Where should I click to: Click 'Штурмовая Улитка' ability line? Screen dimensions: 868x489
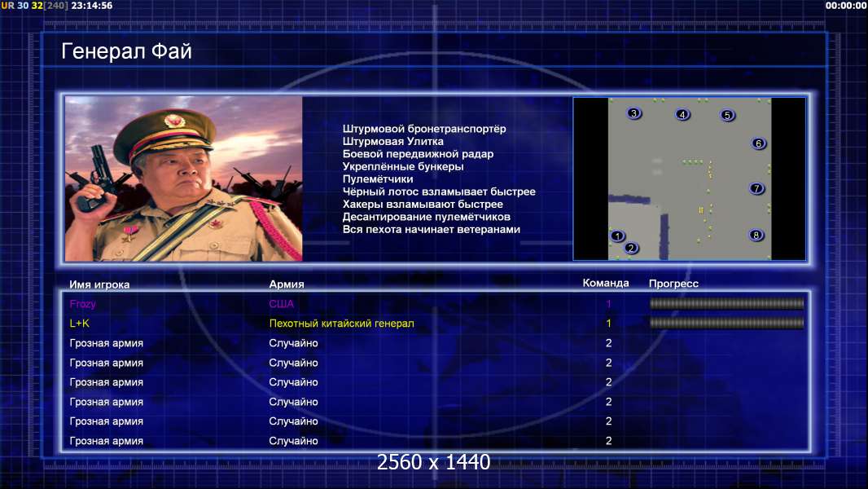point(392,141)
